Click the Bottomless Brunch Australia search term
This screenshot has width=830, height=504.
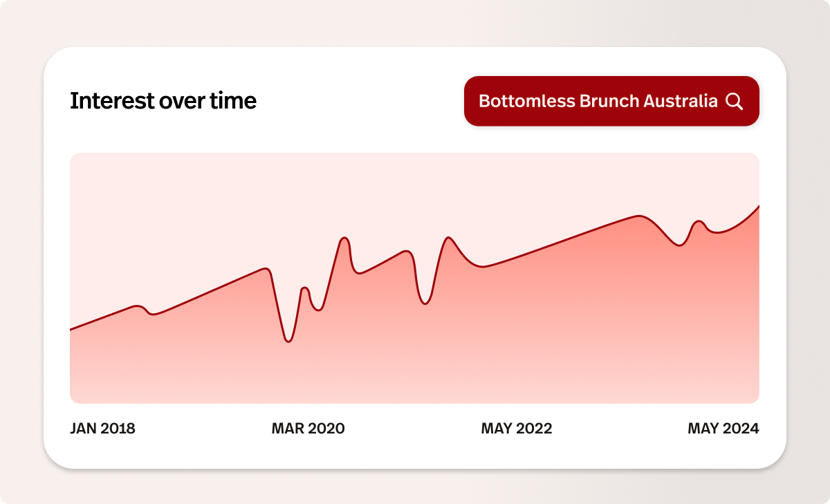598,101
